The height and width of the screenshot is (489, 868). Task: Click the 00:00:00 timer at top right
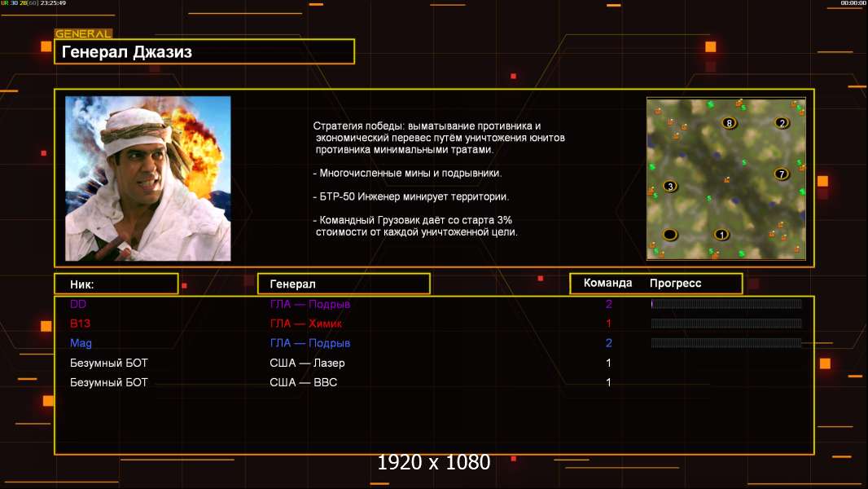(853, 2)
